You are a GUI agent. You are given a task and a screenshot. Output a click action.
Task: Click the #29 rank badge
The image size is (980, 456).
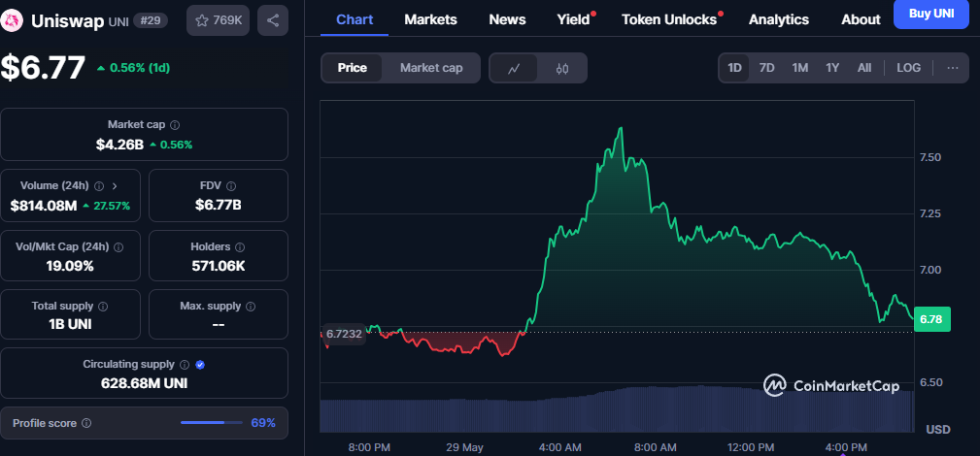150,20
